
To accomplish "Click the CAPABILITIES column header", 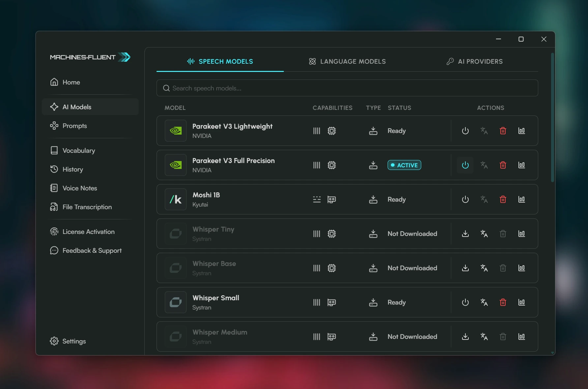I will coord(332,108).
